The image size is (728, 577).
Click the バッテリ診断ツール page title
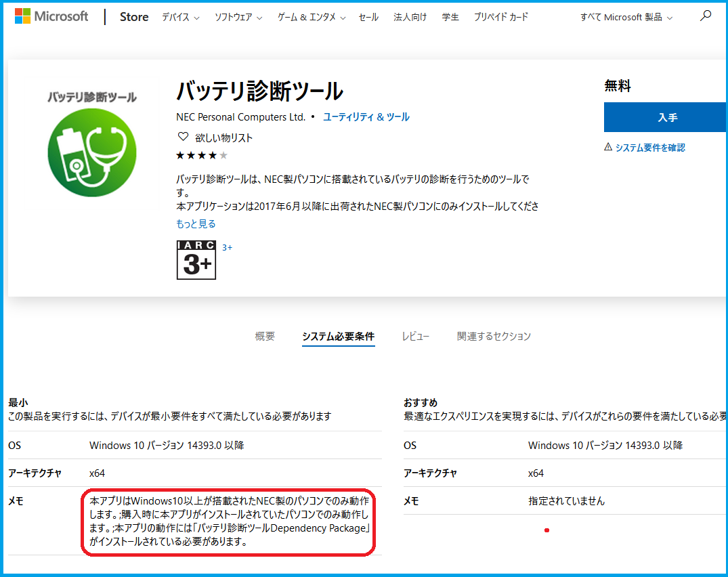[x=260, y=91]
